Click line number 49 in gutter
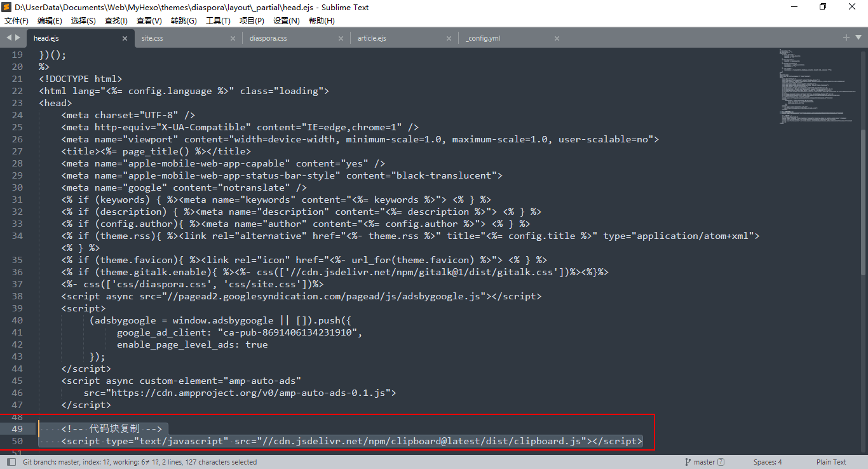 (17, 429)
